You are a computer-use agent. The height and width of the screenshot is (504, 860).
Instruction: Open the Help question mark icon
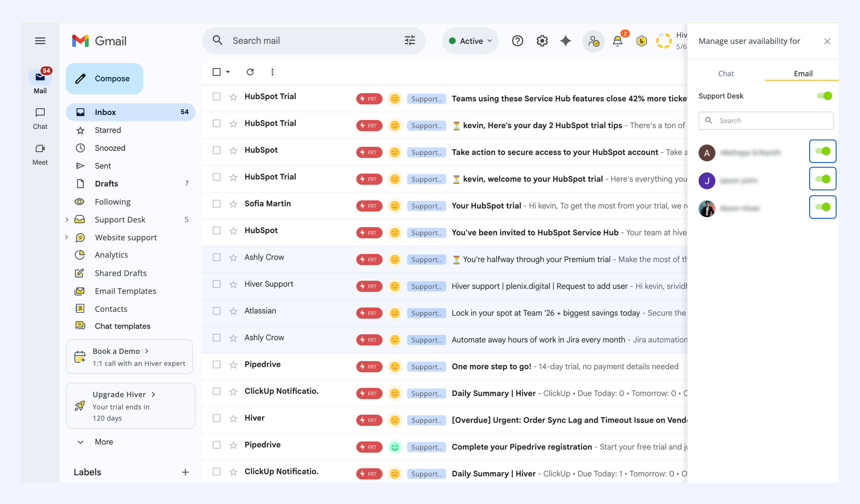(x=517, y=41)
